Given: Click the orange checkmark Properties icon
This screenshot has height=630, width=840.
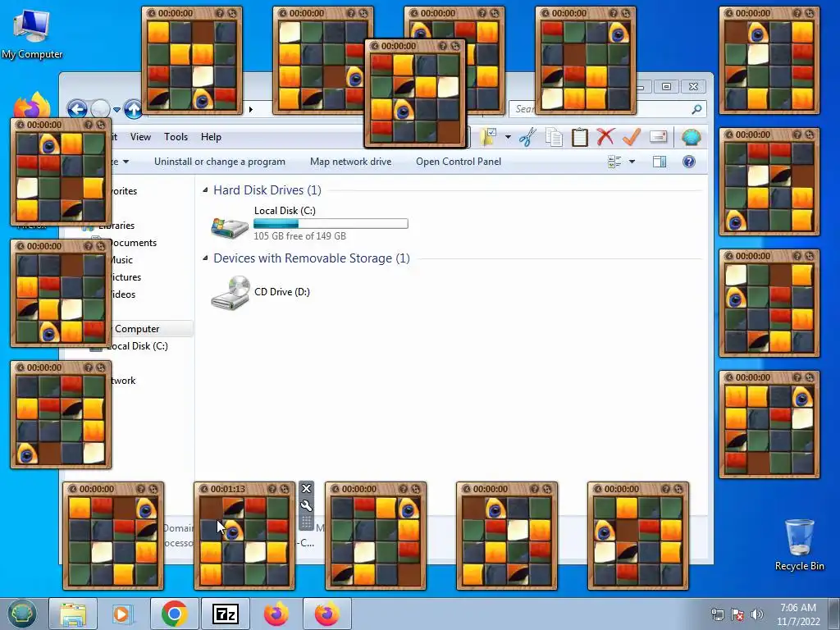Looking at the screenshot, I should coord(632,137).
